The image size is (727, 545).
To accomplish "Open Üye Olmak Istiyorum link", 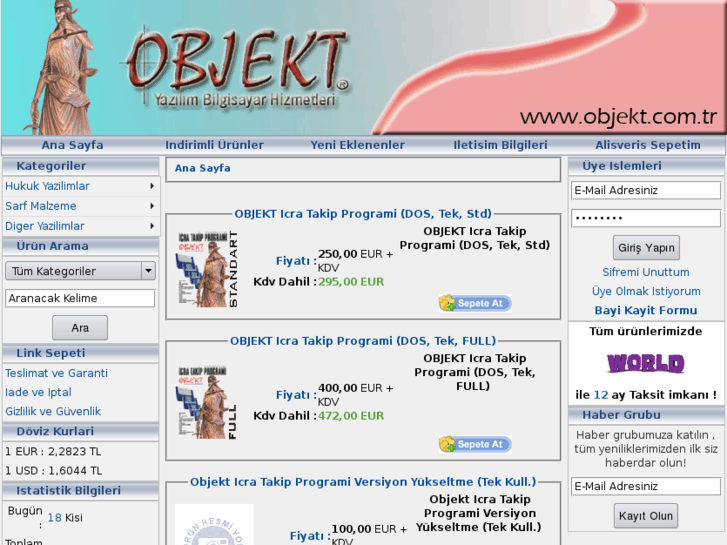I will [646, 291].
